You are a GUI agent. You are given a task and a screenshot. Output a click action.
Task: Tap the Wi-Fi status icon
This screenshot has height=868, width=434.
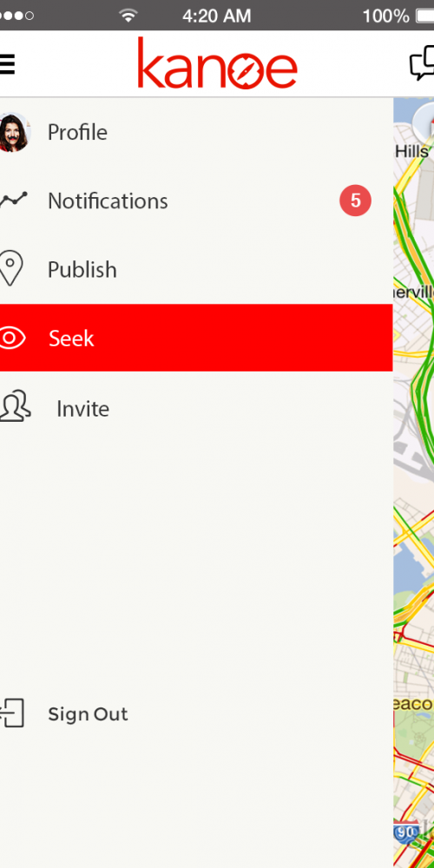[128, 16]
